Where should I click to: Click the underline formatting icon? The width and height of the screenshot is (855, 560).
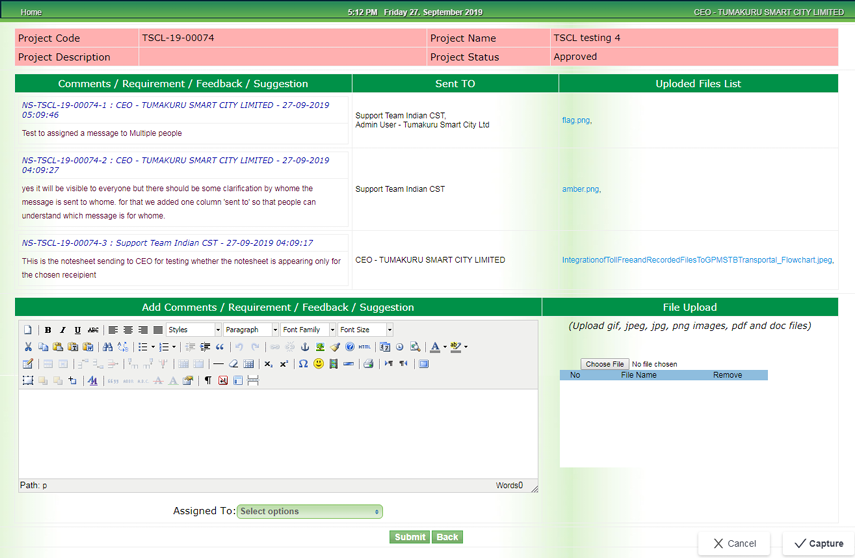78,330
